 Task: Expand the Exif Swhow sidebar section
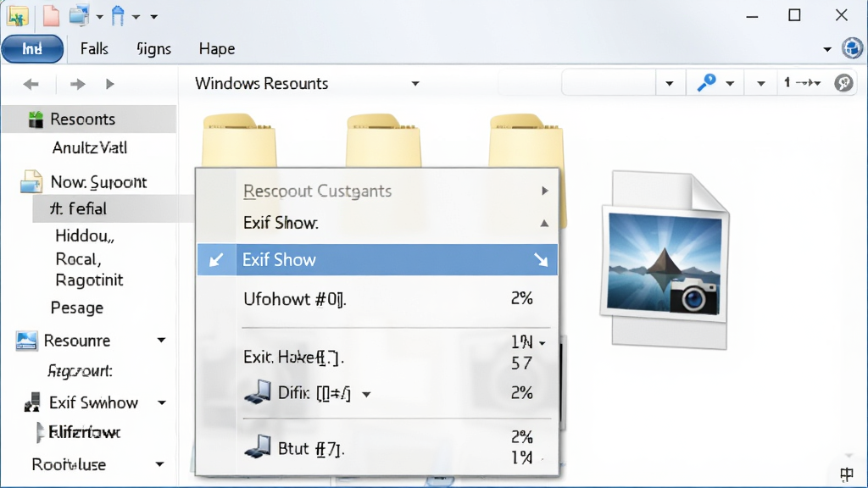[x=162, y=402]
